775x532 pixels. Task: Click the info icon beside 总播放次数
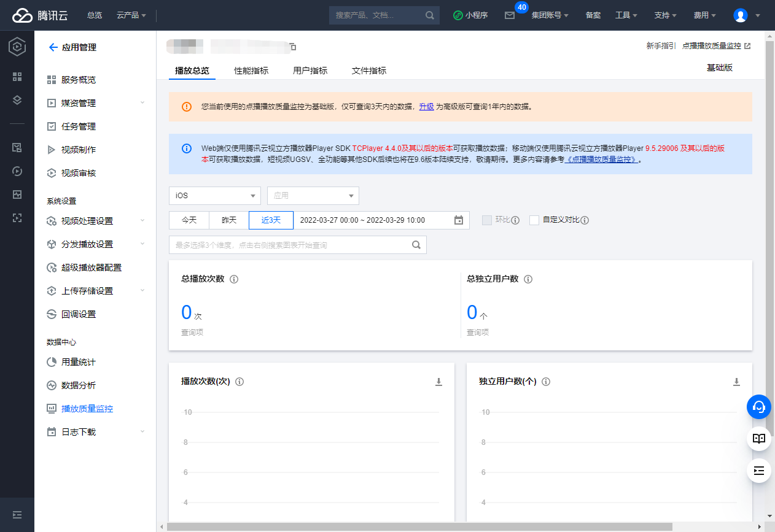click(x=234, y=279)
